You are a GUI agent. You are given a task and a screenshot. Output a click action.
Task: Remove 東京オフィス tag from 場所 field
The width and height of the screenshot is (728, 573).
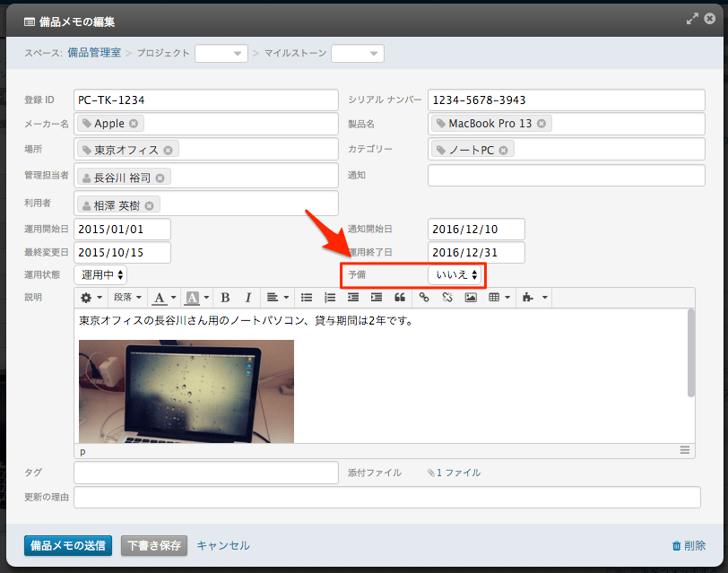168,150
